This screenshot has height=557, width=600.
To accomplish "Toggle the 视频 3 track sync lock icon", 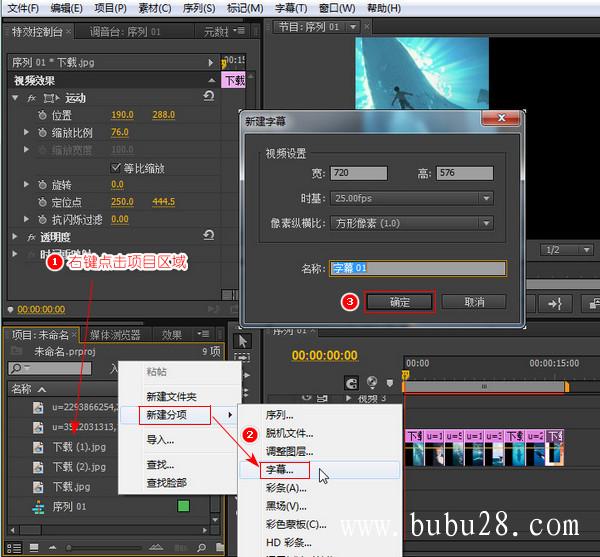I will coord(323,398).
